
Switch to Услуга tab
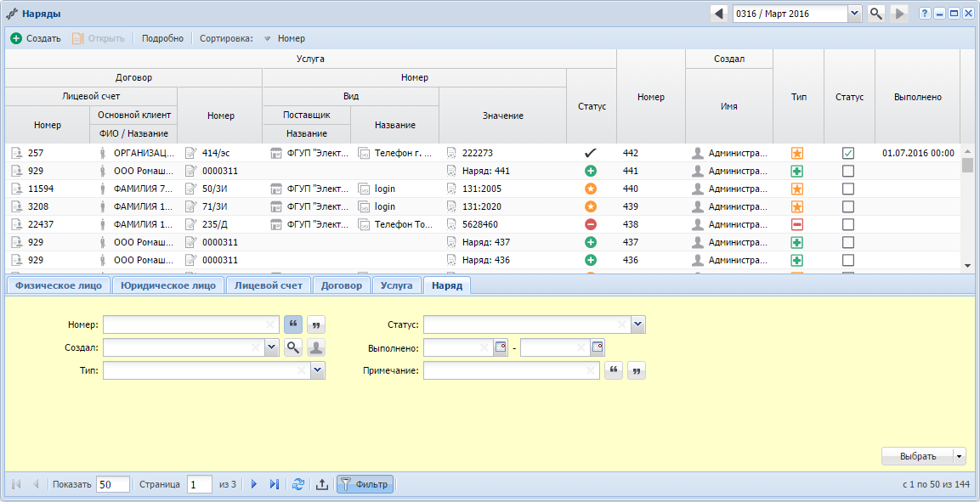[396, 285]
